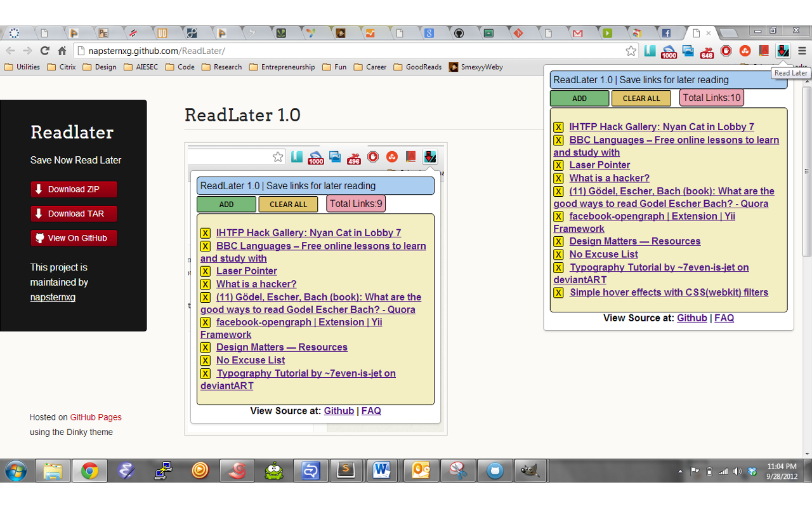Click CLEAR ALL button in the Read Later popup
812x508 pixels.
[641, 98]
